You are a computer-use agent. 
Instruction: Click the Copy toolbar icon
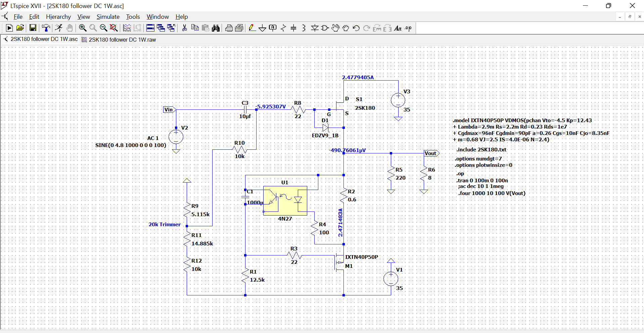click(x=195, y=28)
